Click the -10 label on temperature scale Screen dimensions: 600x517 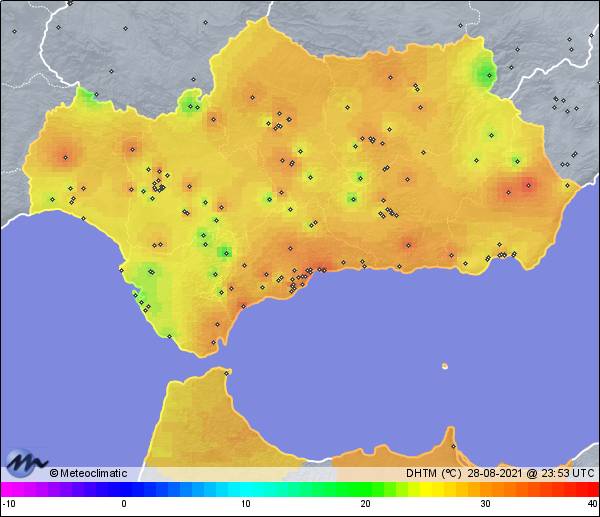pyautogui.click(x=9, y=504)
